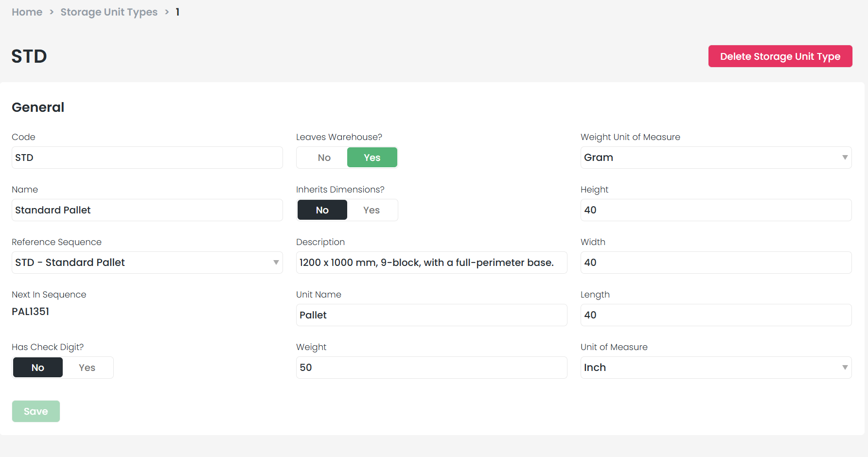This screenshot has height=457, width=868.
Task: Set Leaves Warehouse to Yes
Action: (x=372, y=158)
